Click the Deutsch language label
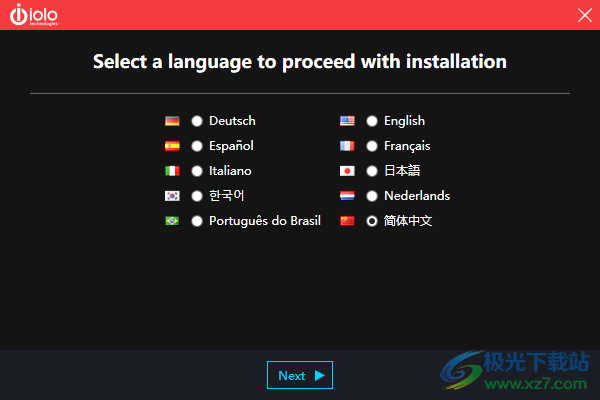This screenshot has width=600, height=400. [x=232, y=121]
